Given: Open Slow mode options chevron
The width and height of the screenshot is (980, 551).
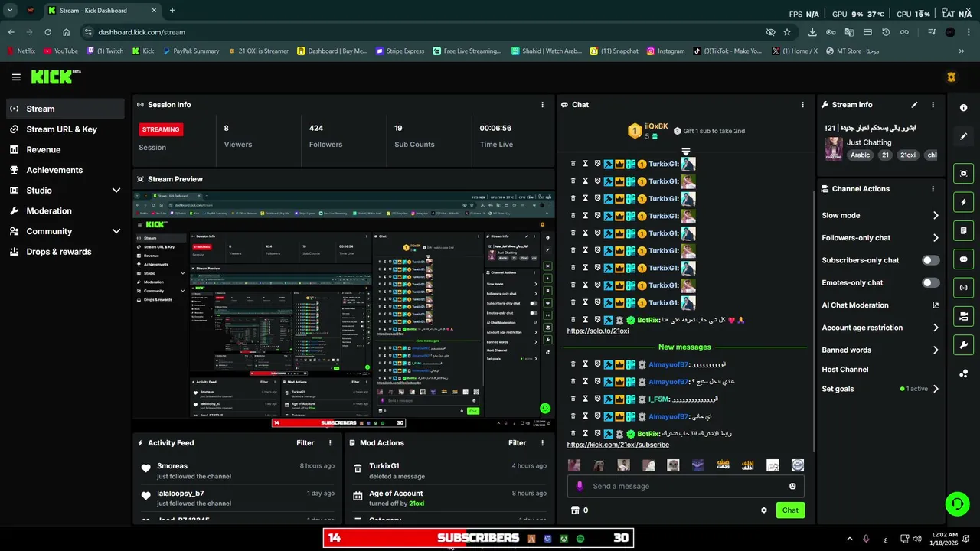Looking at the screenshot, I should (x=936, y=216).
